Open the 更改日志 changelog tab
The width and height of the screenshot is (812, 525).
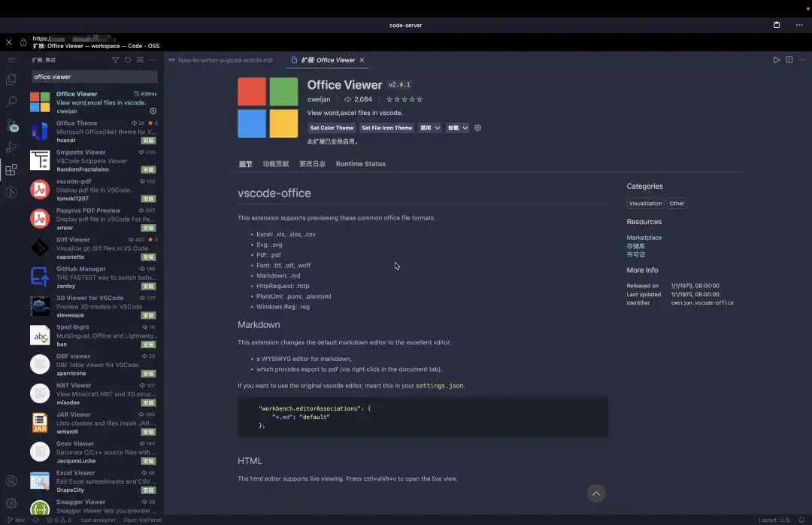coord(312,164)
